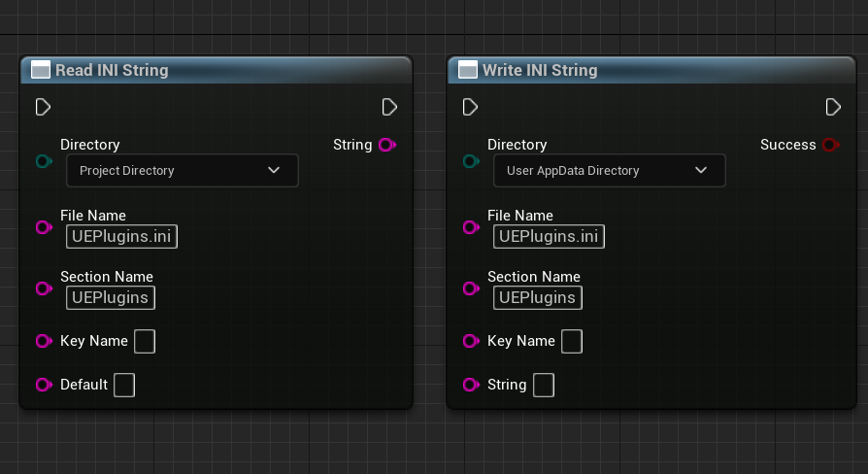The height and width of the screenshot is (474, 868).
Task: Click the File Name pin on Write INI String
Action: click(x=471, y=227)
